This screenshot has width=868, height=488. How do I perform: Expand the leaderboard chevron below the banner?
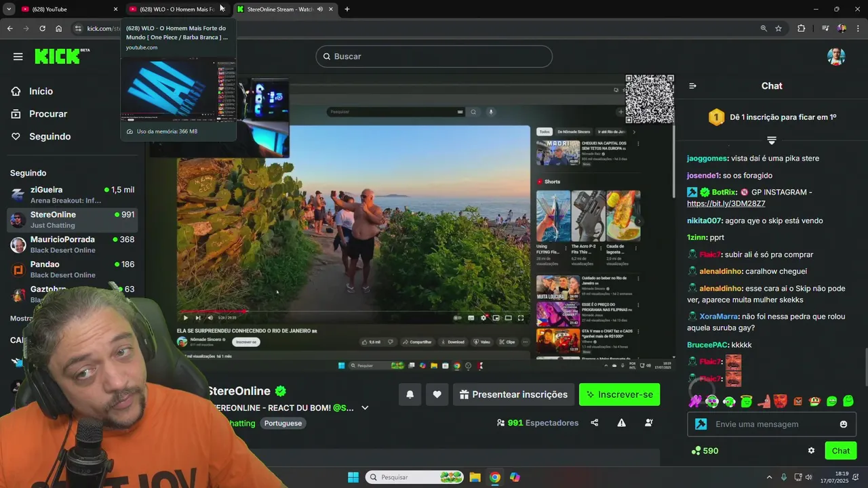771,140
